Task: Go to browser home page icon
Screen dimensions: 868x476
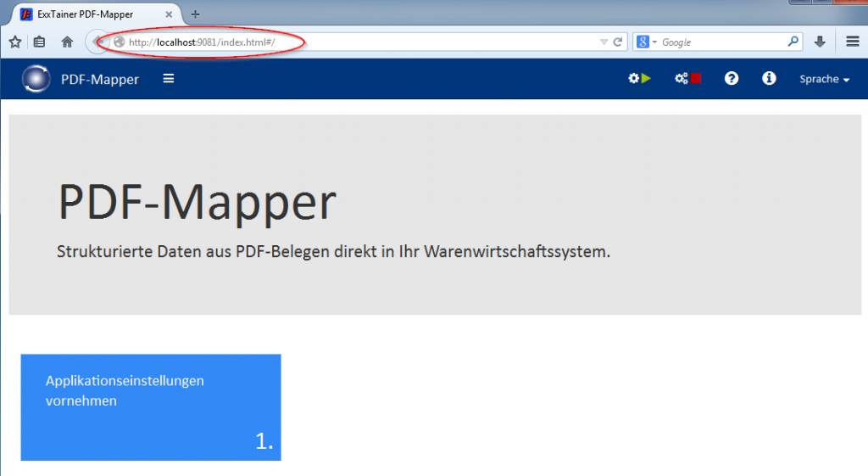Action: coord(67,42)
